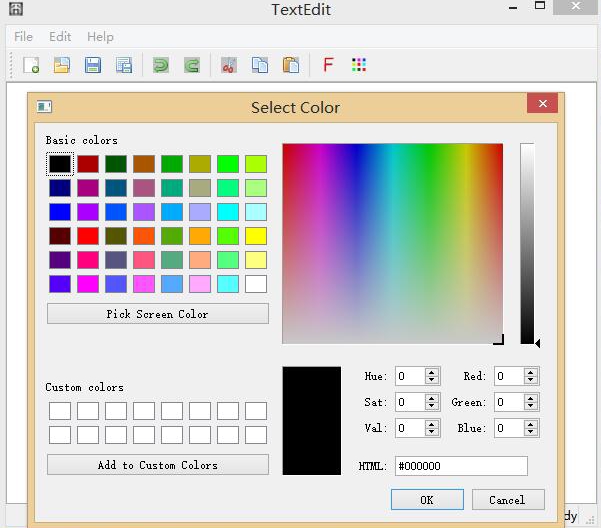Click the Cut scissors icon

(229, 66)
